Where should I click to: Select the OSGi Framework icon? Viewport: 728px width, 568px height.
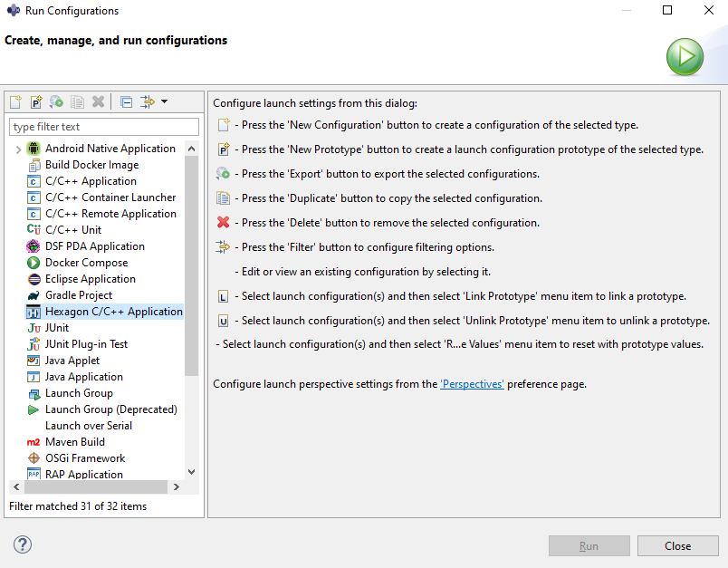(34, 457)
